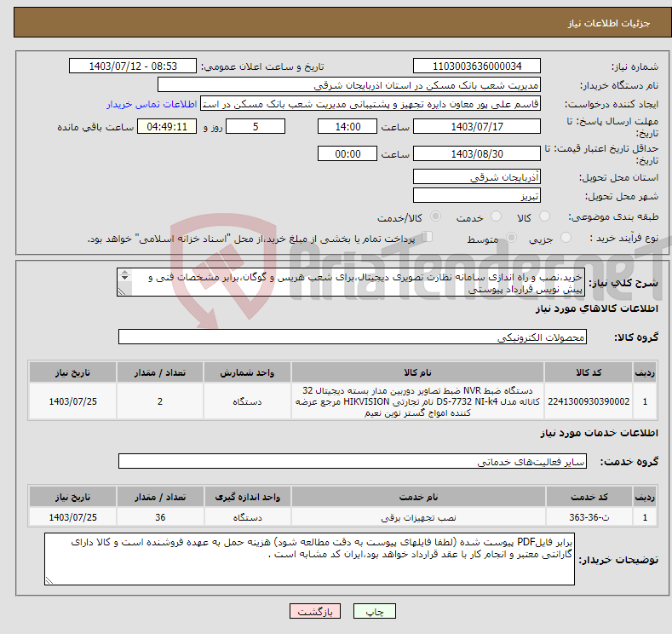Select the کالا radio button
Image resolution: width=672 pixels, height=634 pixels.
pyautogui.click(x=545, y=216)
